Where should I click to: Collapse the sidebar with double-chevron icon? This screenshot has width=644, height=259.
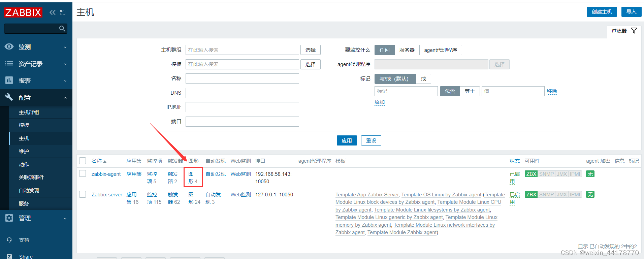pos(53,12)
